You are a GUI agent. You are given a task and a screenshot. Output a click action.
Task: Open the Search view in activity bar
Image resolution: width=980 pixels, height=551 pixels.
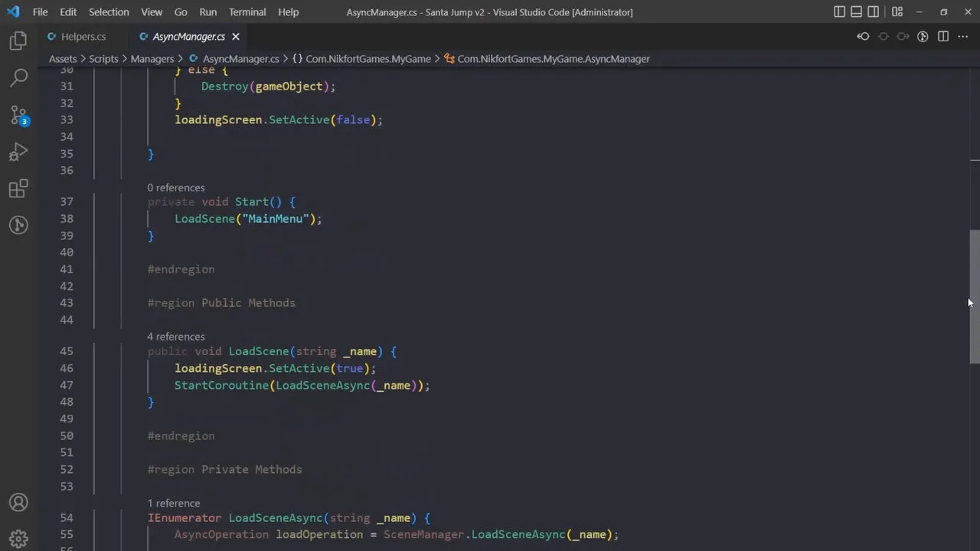[x=18, y=77]
